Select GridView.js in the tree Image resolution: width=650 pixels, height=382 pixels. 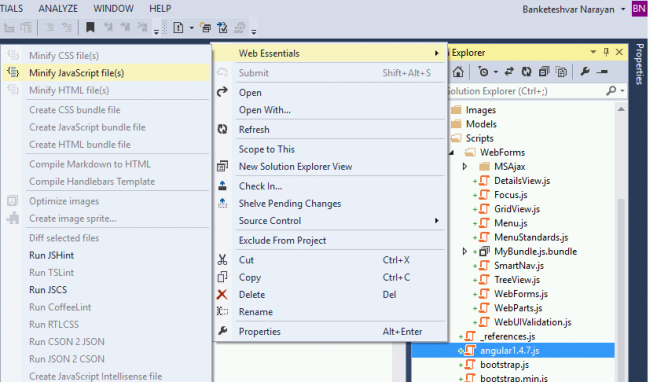click(x=517, y=209)
